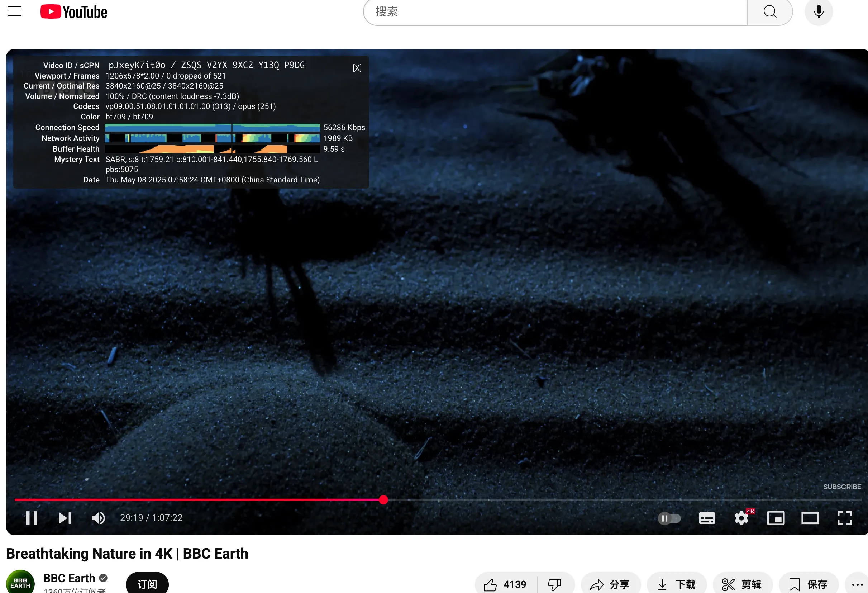Viewport: 868px width, 593px height.
Task: Click the magnifier search button
Action: (770, 12)
